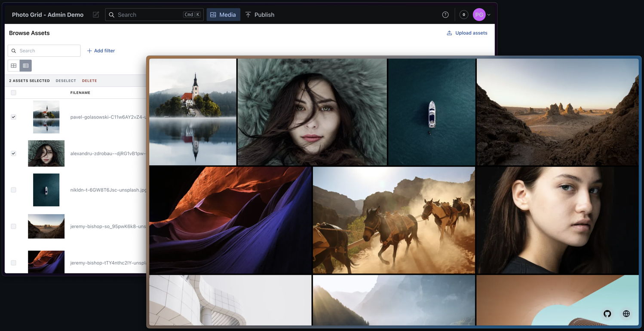The width and height of the screenshot is (644, 331).
Task: Click the edit (compose) icon beside Photo Grid title
Action: coord(96,15)
